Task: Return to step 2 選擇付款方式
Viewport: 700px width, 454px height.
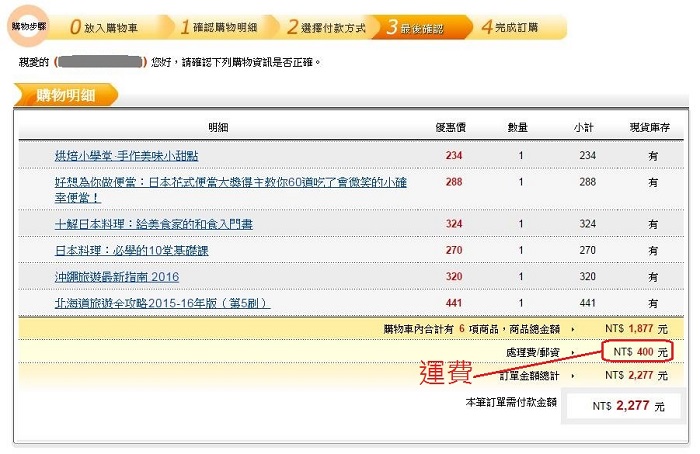Action: 327,27
